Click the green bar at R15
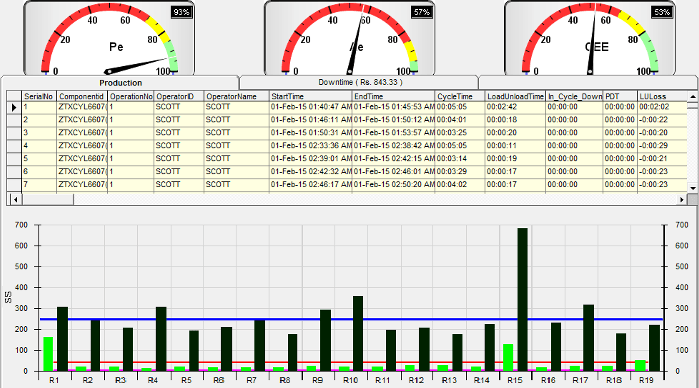 (508, 357)
